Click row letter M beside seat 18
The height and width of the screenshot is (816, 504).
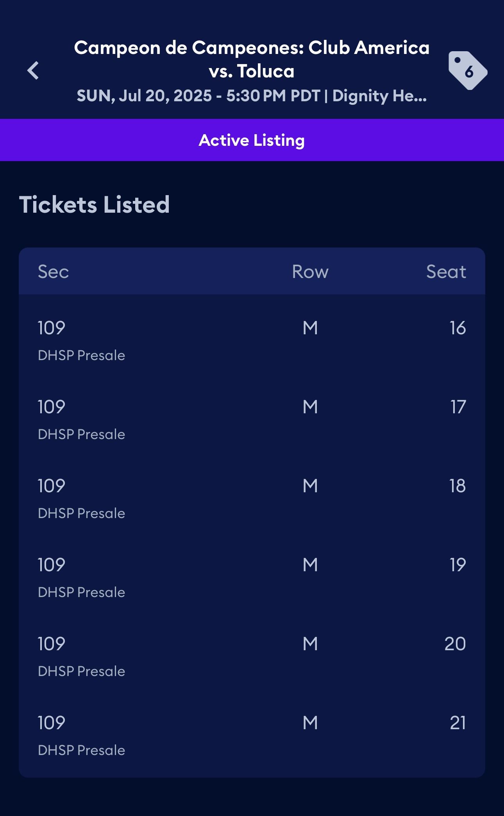(310, 486)
